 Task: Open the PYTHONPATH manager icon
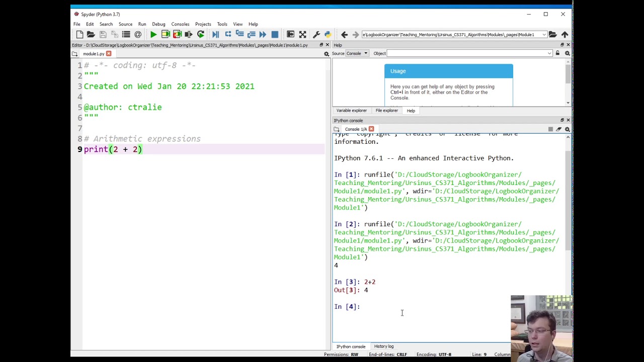tap(328, 34)
